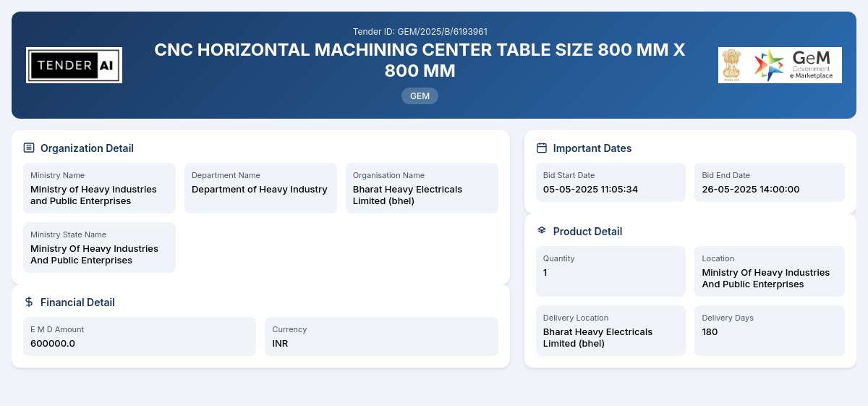Viewport: 868px width, 406px height.
Task: Click the Delivery Days label
Action: coord(728,318)
